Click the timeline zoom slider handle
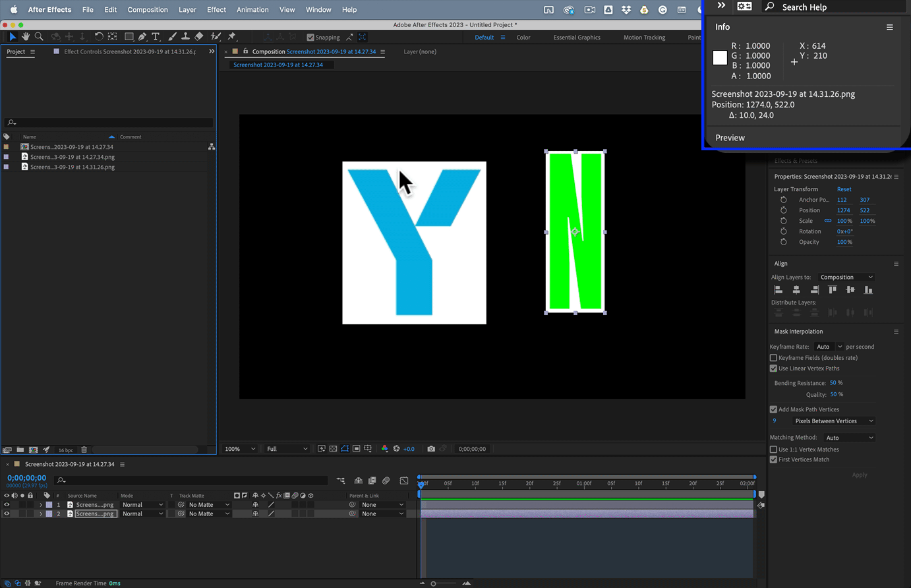Viewport: 911px width, 588px height. click(433, 583)
